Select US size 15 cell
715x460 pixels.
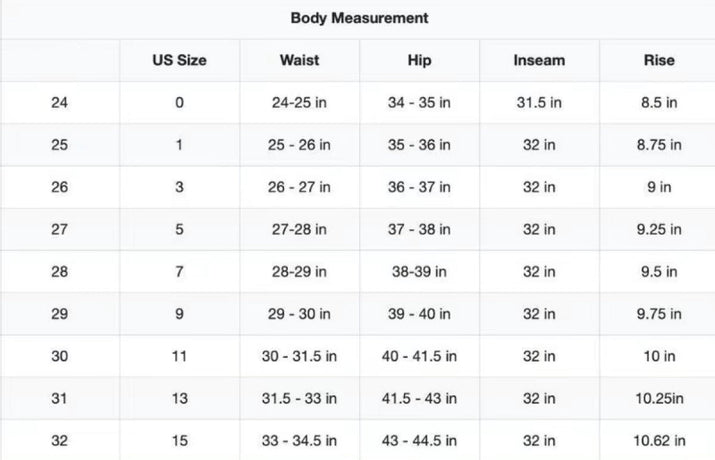tap(179, 441)
